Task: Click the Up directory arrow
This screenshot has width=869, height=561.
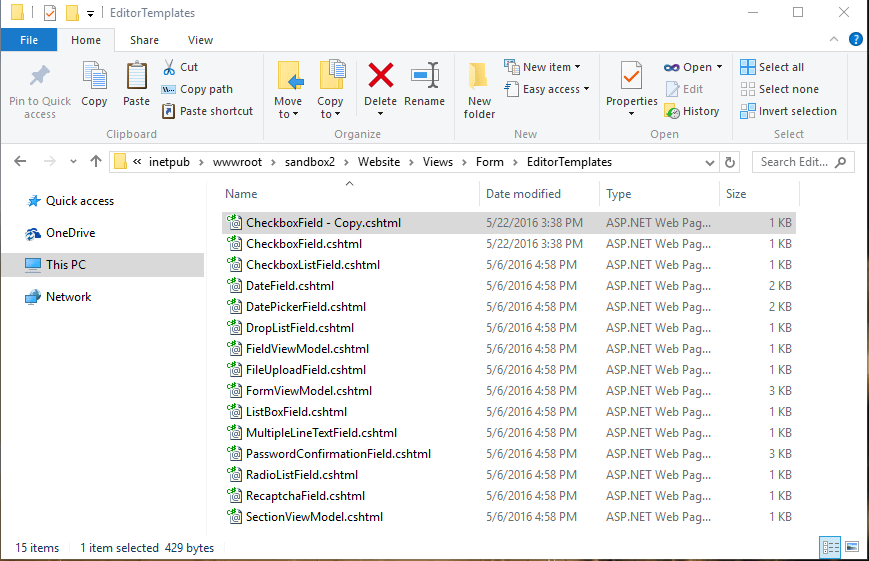Action: click(x=96, y=162)
